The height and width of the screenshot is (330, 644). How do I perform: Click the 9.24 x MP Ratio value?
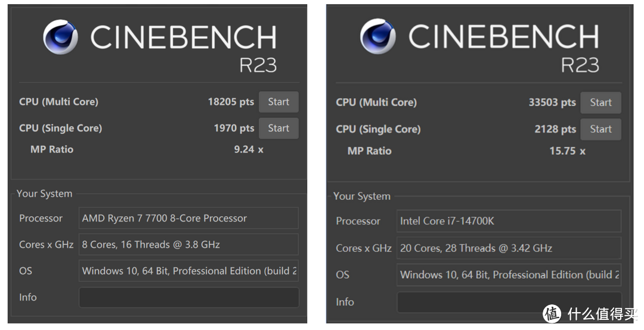coord(249,150)
